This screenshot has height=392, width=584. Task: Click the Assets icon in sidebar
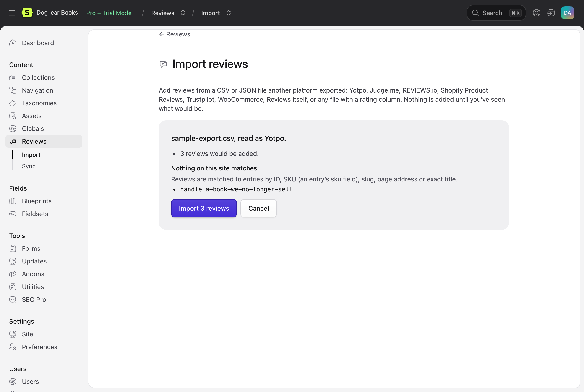pos(13,116)
